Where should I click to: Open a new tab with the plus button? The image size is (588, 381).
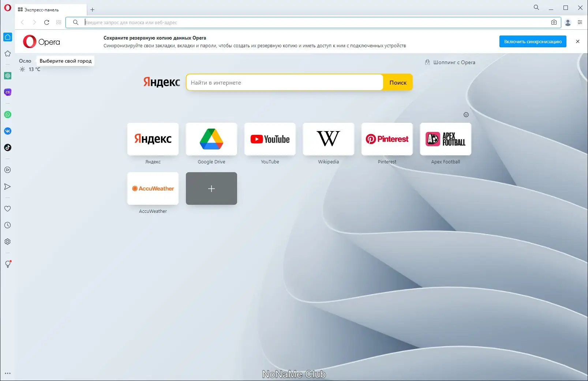point(92,10)
